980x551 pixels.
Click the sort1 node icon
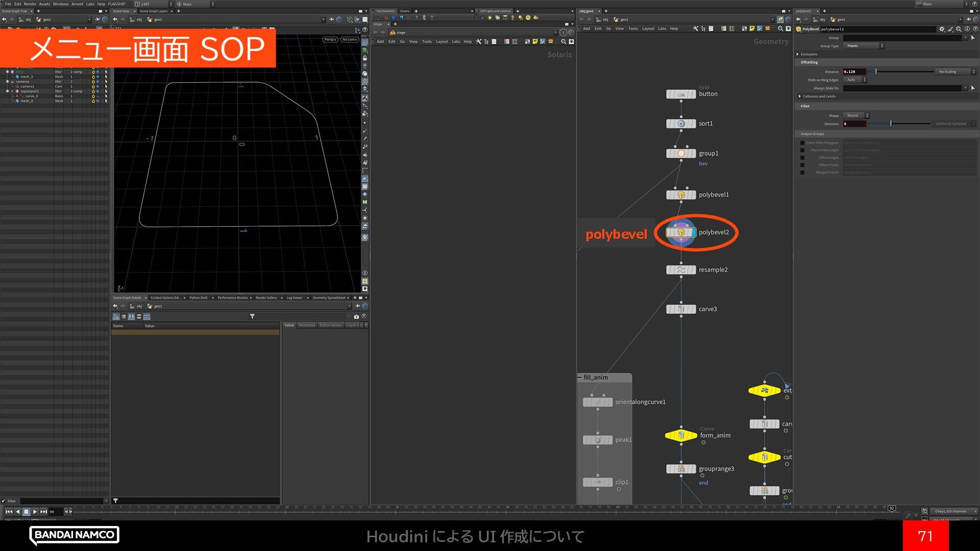pos(681,124)
